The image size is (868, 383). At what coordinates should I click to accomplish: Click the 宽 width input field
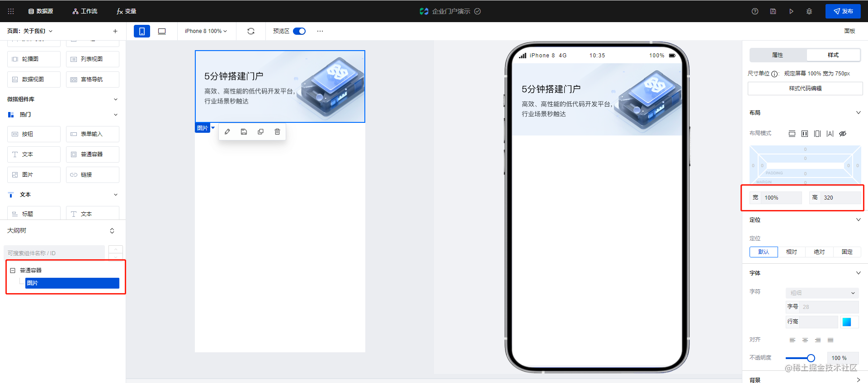[782, 198]
